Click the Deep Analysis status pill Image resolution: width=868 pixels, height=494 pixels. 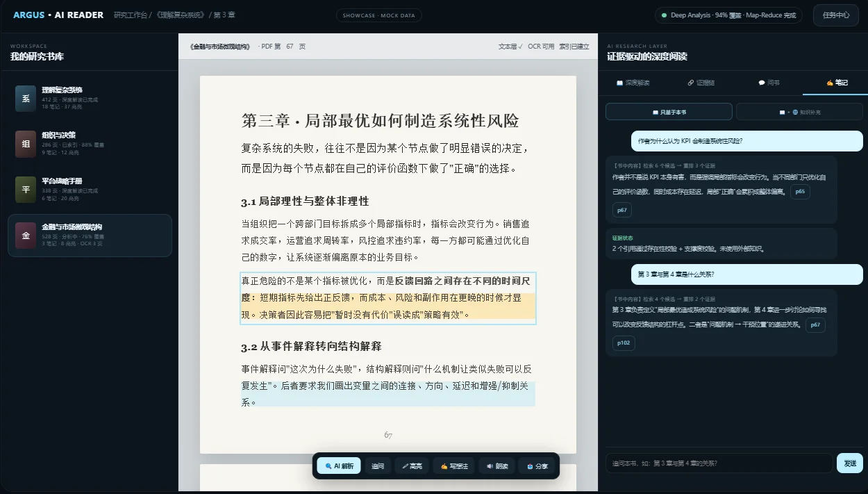point(728,15)
